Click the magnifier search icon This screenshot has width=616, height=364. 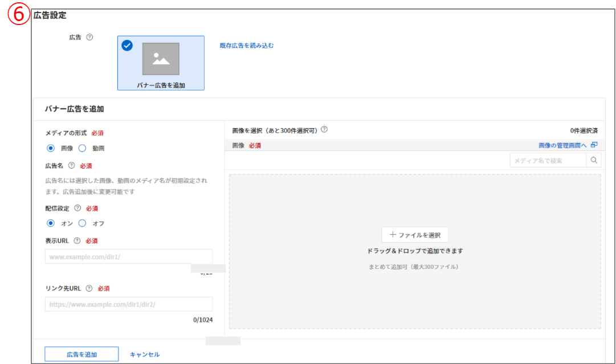click(594, 161)
